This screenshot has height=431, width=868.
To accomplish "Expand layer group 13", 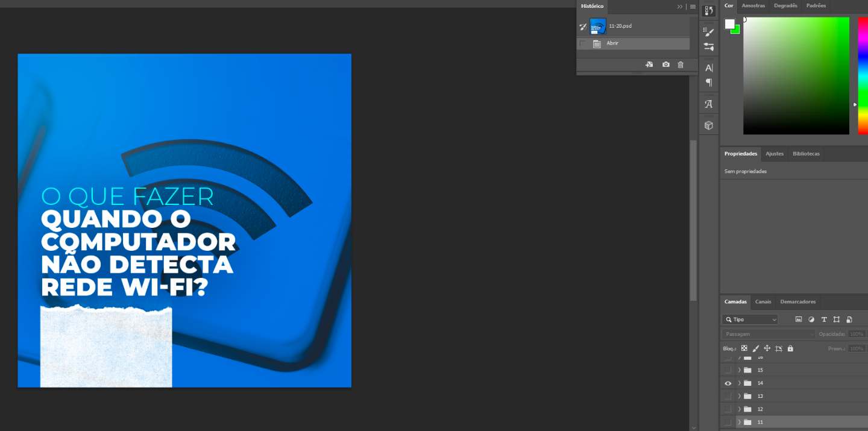I will click(x=739, y=396).
